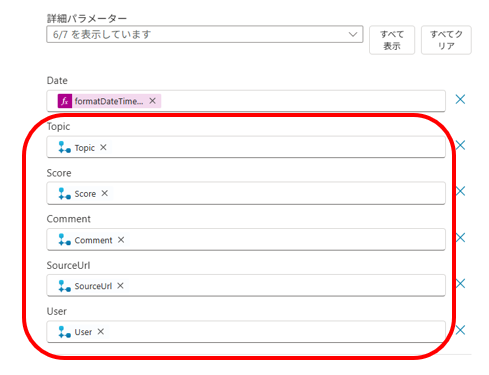The image size is (489, 375).
Task: Remove the SourceUrl parameter
Action: click(460, 283)
